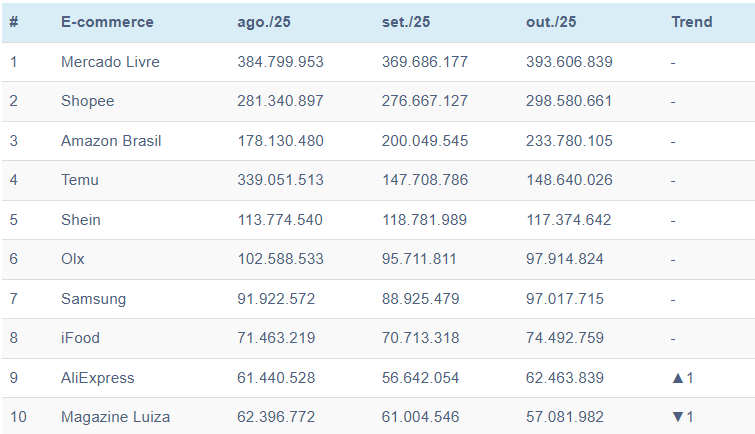Click the # ranking column header
755x434 pixels.
coord(14,22)
